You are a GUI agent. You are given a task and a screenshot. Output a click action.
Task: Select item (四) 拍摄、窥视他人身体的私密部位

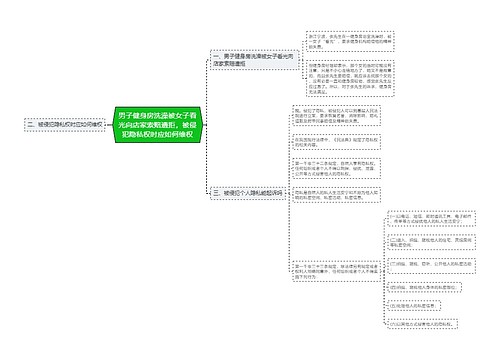(x=425, y=287)
